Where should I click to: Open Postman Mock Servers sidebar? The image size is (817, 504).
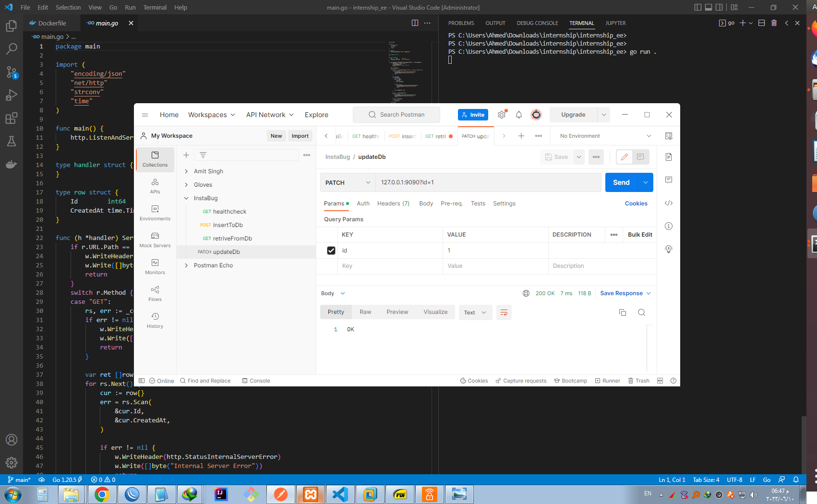pyautogui.click(x=155, y=240)
